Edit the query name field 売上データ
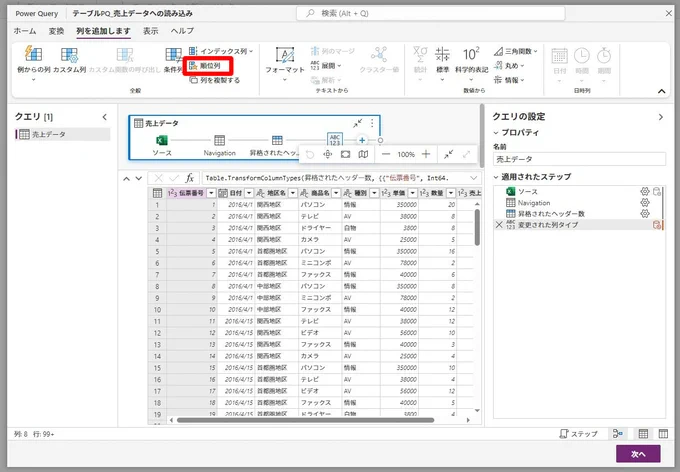Screen dimensions: 680x472 click(579, 159)
